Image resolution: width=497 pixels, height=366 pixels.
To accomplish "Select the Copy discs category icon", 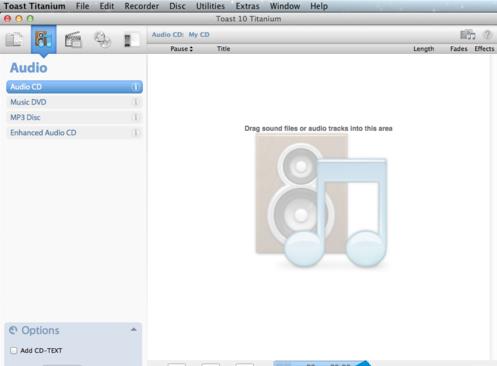I will coord(102,40).
